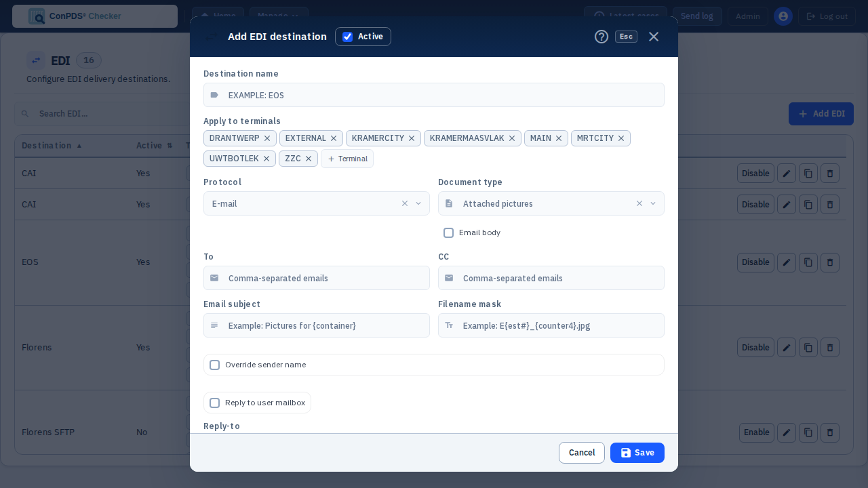The image size is (868, 488).
Task: Remove the EXTERNAL terminal tag
Action: pos(334,138)
